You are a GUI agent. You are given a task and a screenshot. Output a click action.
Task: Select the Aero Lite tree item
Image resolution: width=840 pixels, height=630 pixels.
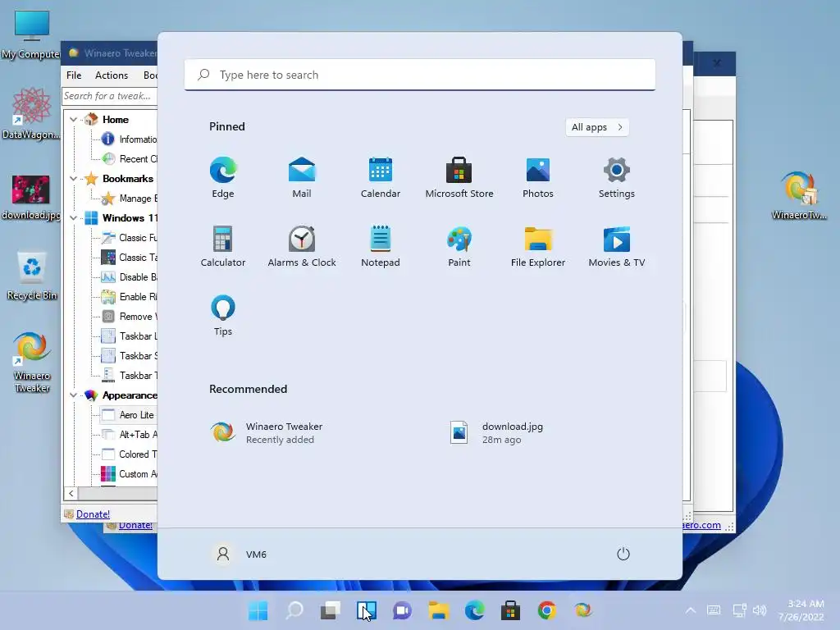tap(129, 415)
